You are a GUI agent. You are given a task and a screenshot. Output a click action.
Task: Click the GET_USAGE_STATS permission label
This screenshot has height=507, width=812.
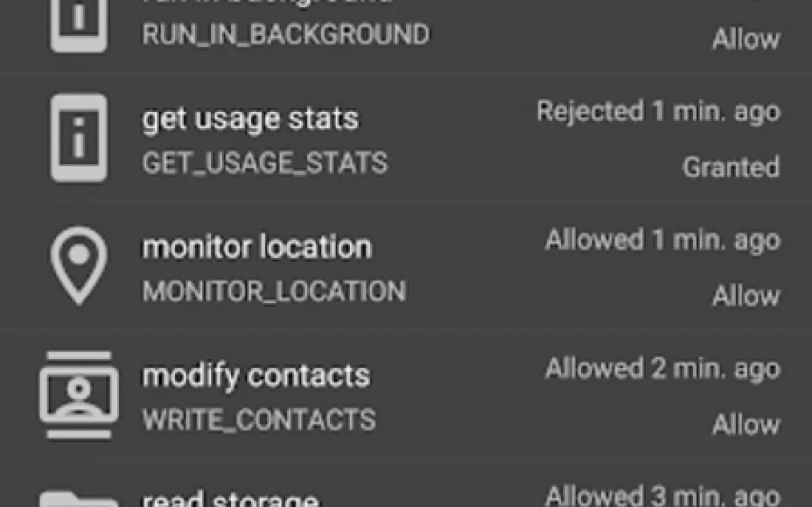coord(265,164)
